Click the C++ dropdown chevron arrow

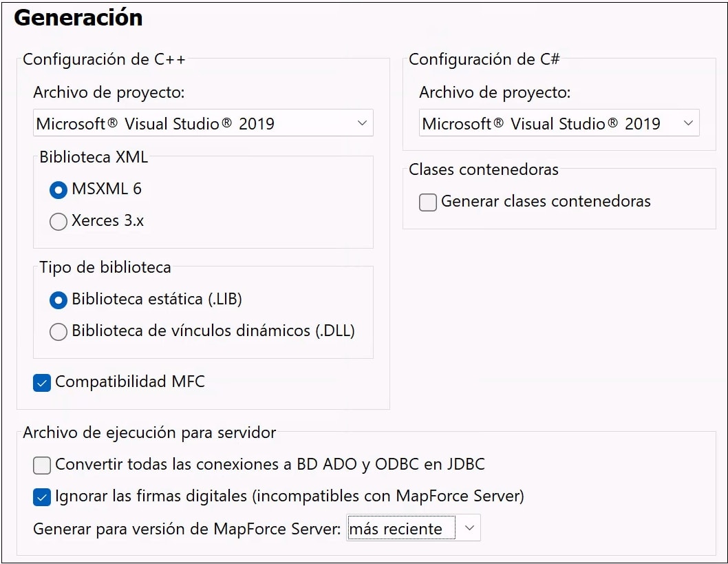click(363, 123)
